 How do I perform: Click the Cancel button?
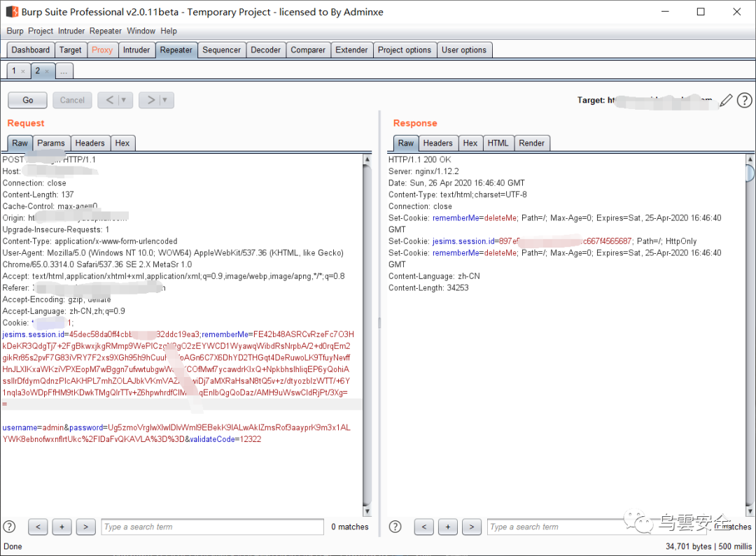pyautogui.click(x=72, y=100)
